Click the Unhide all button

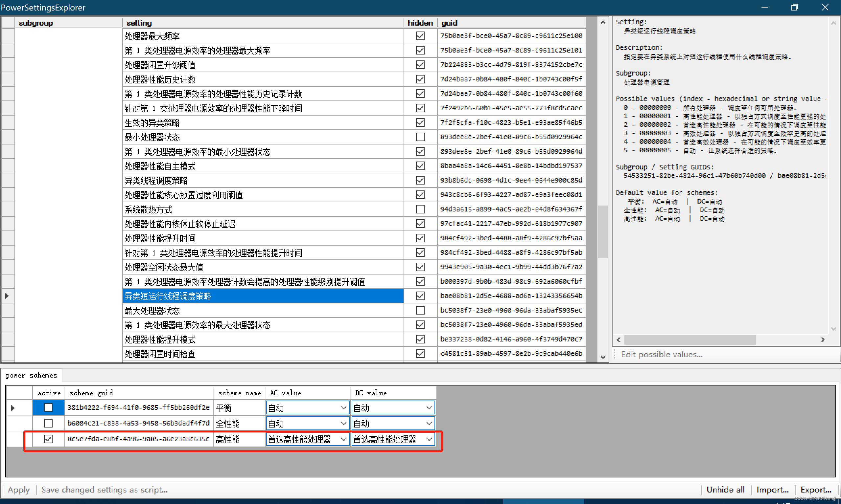tap(725, 490)
